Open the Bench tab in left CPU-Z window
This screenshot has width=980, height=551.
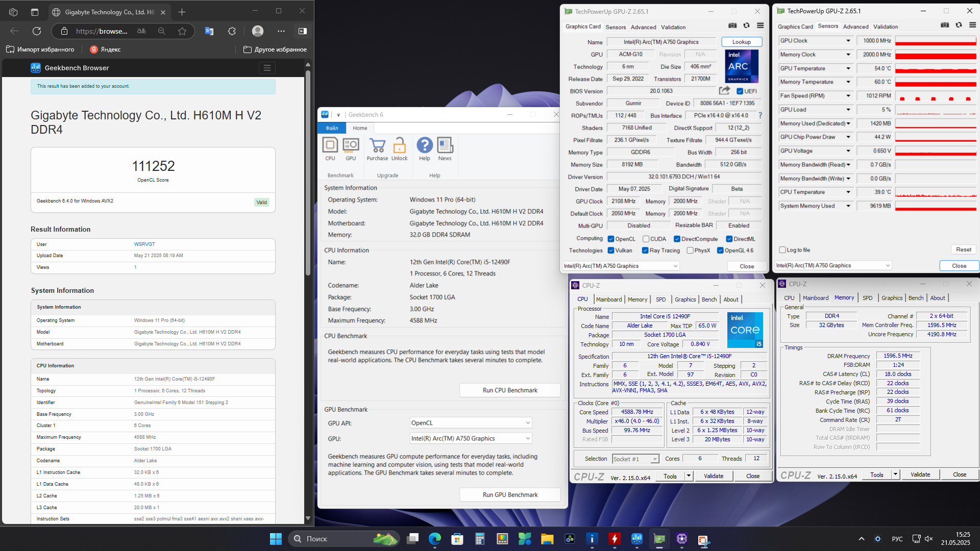[x=709, y=299]
